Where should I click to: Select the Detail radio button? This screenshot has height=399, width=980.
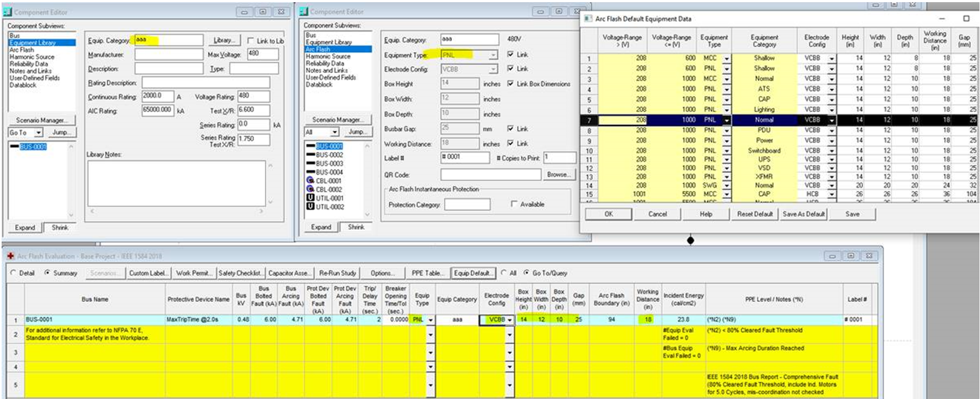point(14,273)
